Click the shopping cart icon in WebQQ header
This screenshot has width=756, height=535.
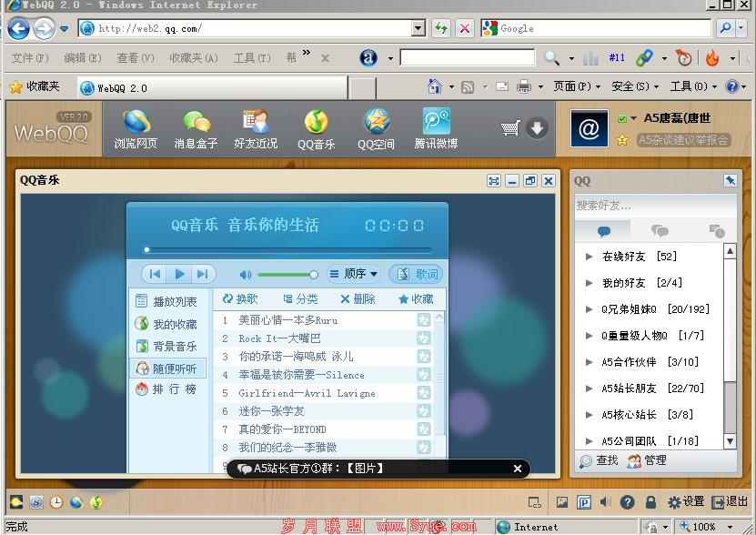click(x=510, y=128)
